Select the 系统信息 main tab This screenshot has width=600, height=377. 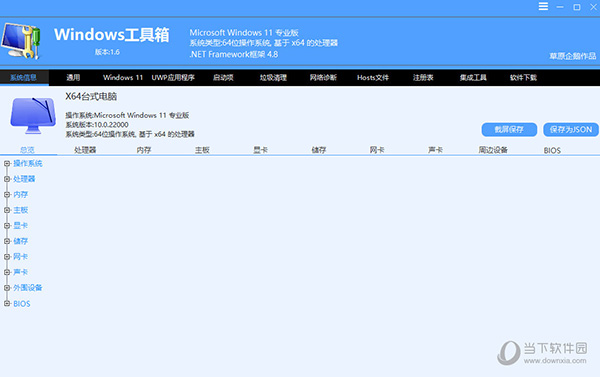[24, 78]
